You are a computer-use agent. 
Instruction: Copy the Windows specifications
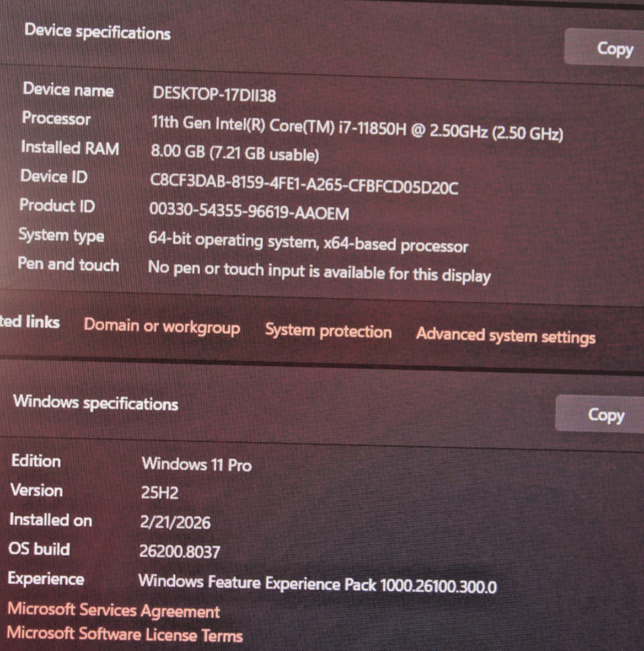pos(600,415)
